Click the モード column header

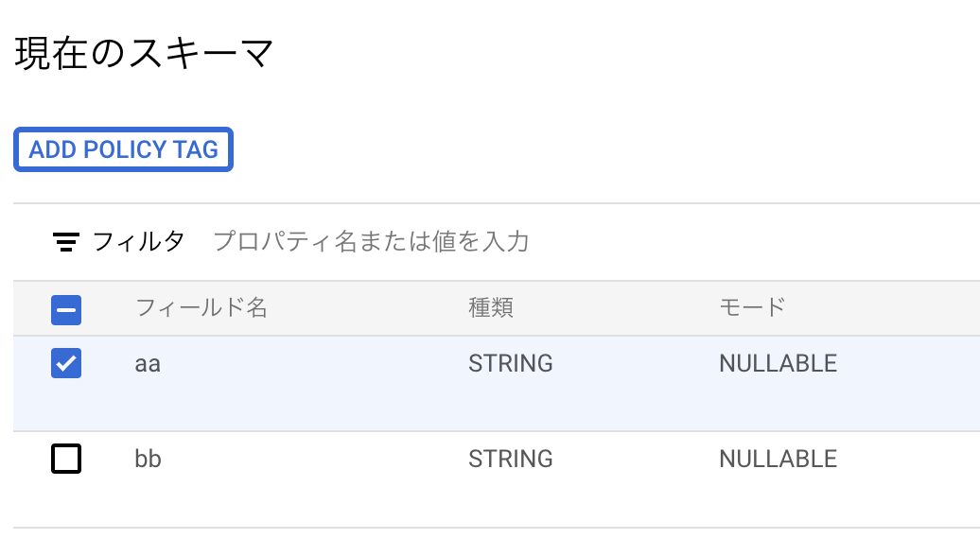752,307
